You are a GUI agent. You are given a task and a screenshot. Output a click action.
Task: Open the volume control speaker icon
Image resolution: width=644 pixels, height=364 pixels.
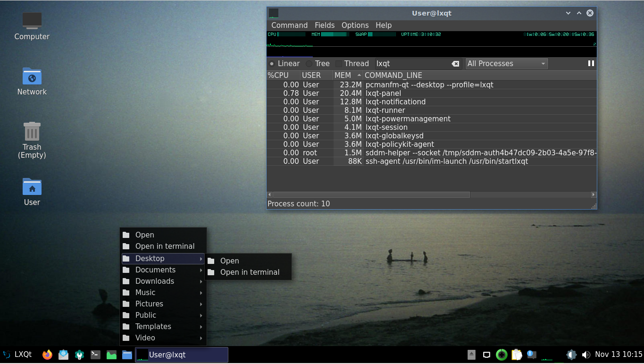586,355
